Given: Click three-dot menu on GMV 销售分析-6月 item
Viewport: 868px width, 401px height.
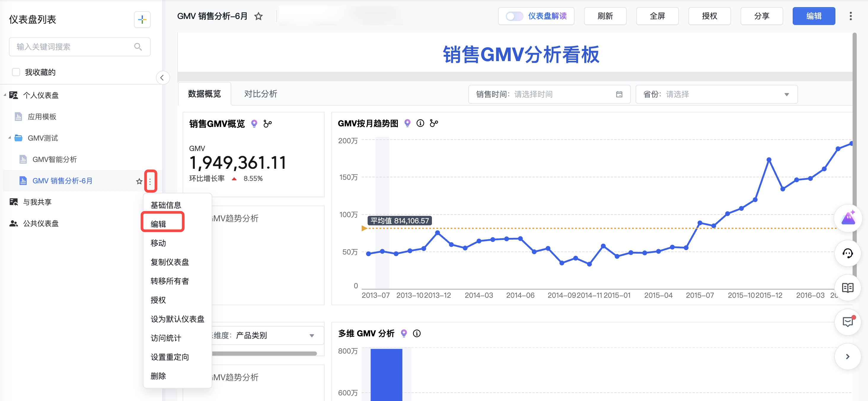Looking at the screenshot, I should click(x=150, y=181).
